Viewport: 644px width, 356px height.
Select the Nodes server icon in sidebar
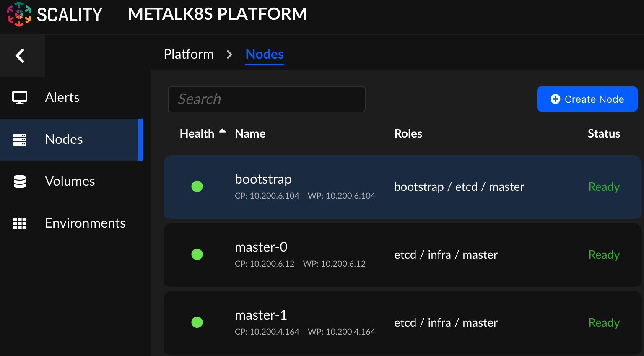click(20, 140)
